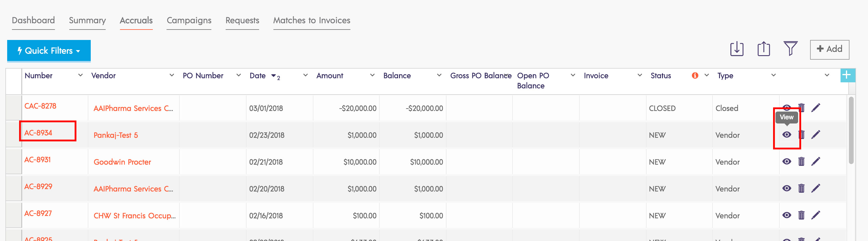
Task: Delete accrual AC-8927 with trash icon
Action: pyautogui.click(x=801, y=215)
